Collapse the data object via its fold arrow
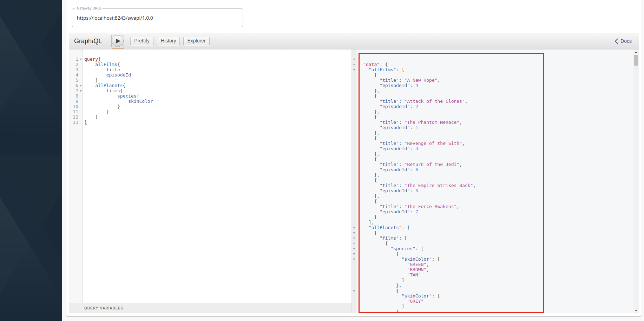This screenshot has width=644, height=321. (x=354, y=64)
